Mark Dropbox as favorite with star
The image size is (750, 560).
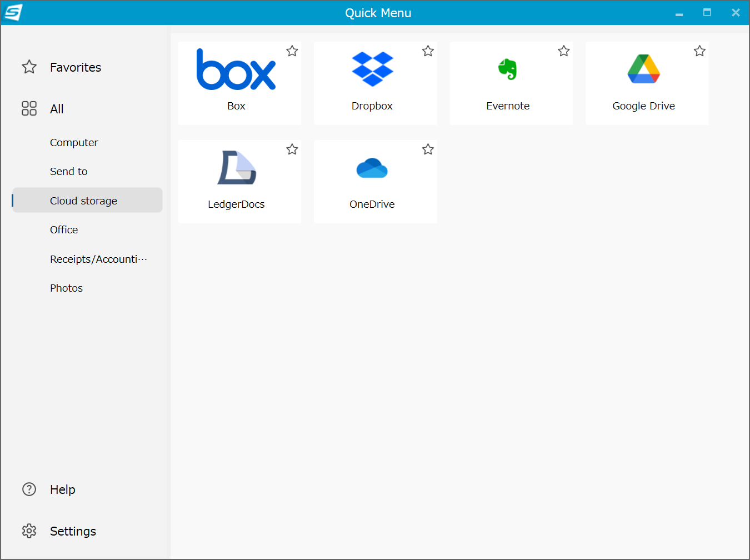[x=428, y=51]
